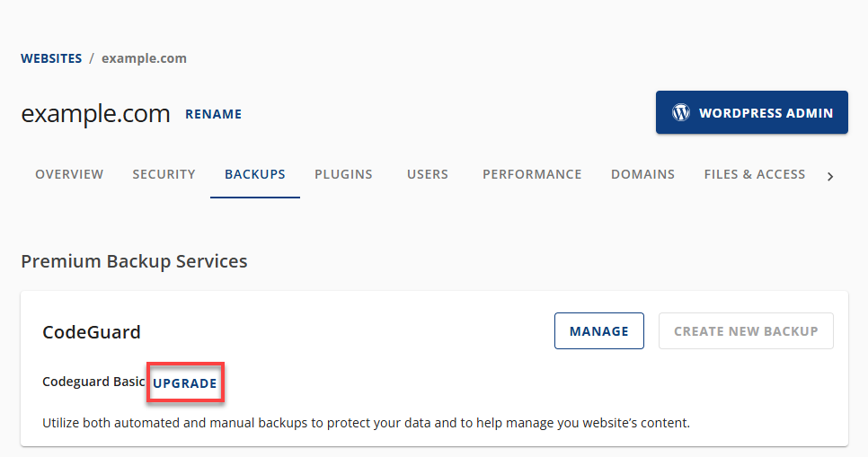Viewport: 868px width, 457px height.
Task: Go to WEBSITES breadcrumb link
Action: tap(51, 58)
